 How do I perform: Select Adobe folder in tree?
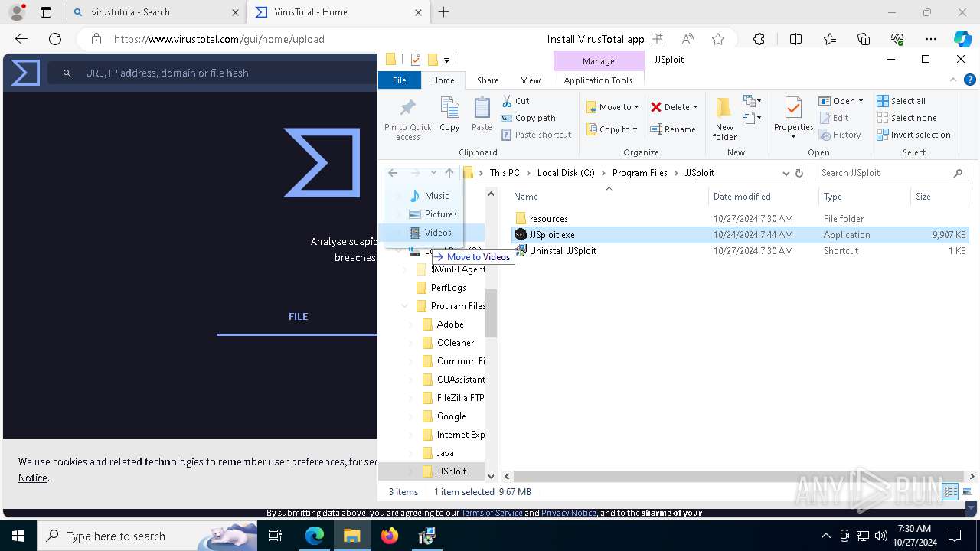click(450, 324)
